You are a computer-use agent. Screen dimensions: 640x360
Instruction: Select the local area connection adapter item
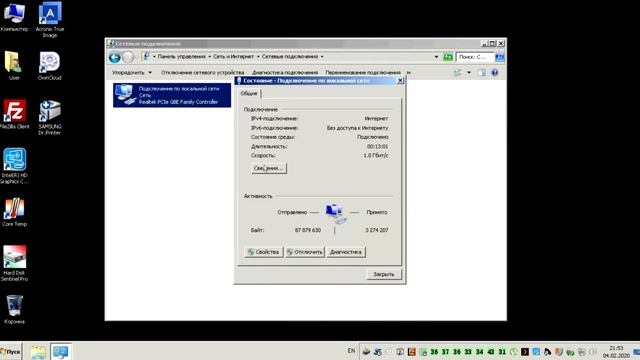click(x=172, y=95)
